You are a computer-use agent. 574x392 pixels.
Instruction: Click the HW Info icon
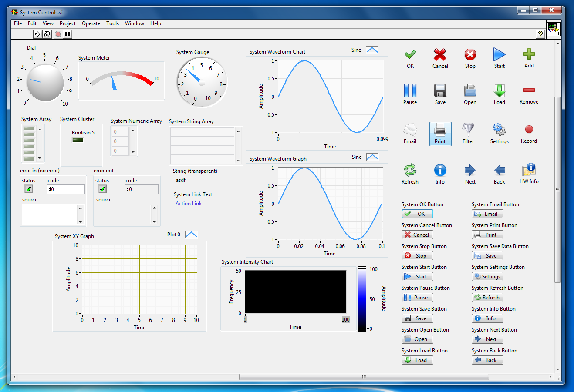tap(529, 170)
